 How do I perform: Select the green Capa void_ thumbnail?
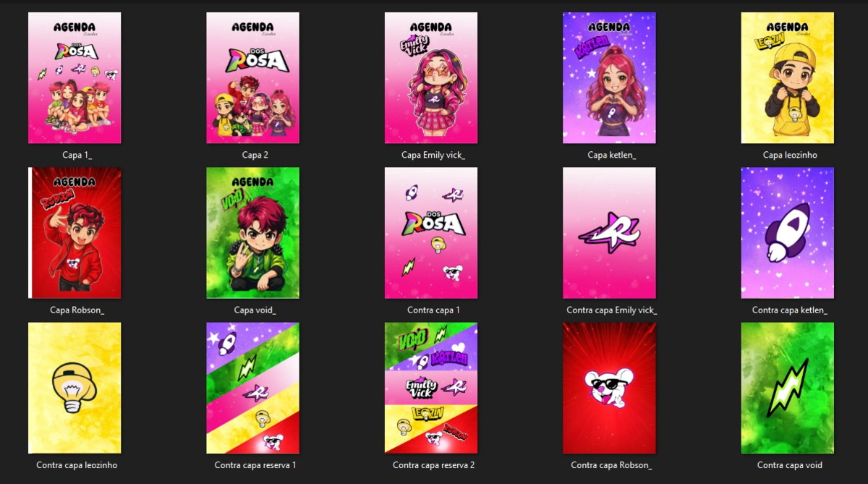[x=252, y=233]
